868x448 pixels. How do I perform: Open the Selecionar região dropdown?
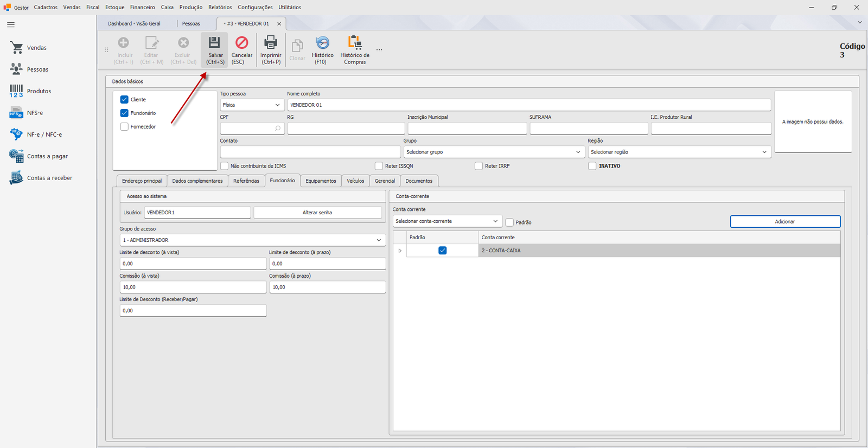[x=679, y=152]
